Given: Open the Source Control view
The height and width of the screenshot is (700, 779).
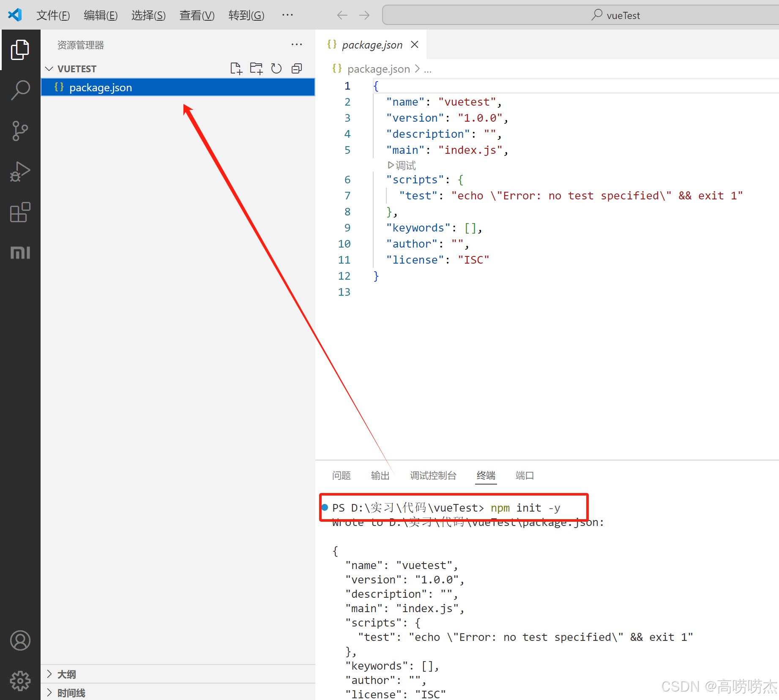Looking at the screenshot, I should tap(20, 131).
